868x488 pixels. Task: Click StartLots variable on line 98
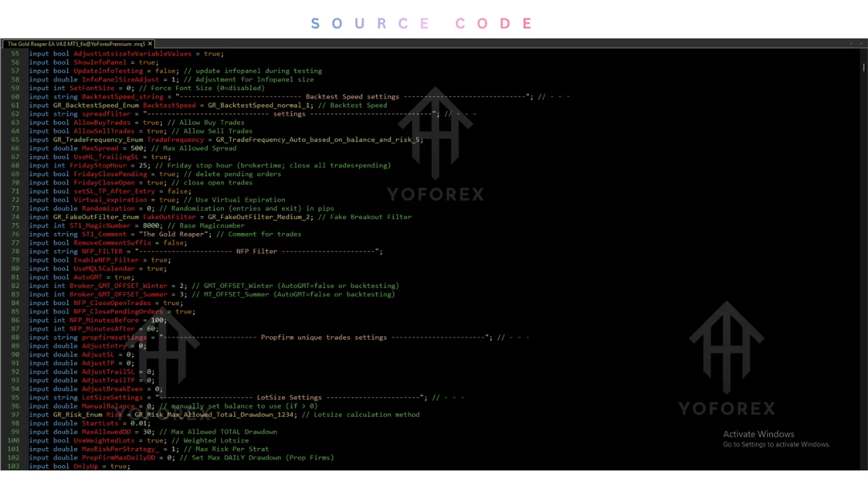pos(100,424)
